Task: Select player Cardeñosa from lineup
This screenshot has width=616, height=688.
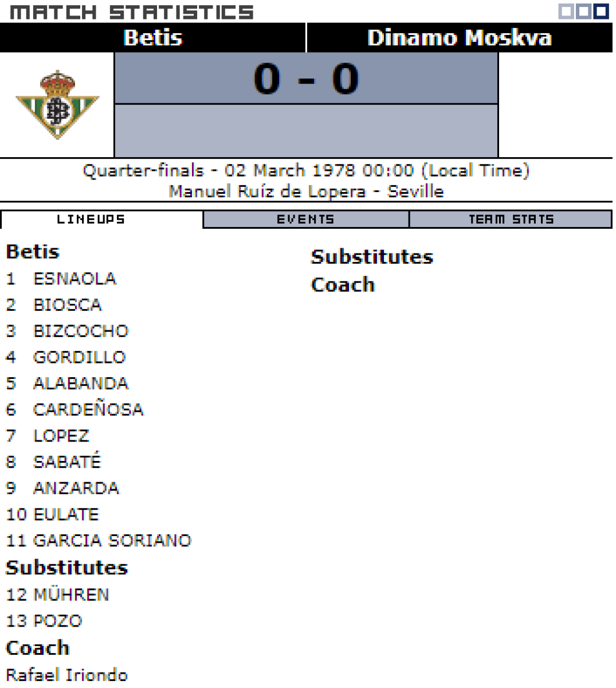Action: [x=88, y=409]
